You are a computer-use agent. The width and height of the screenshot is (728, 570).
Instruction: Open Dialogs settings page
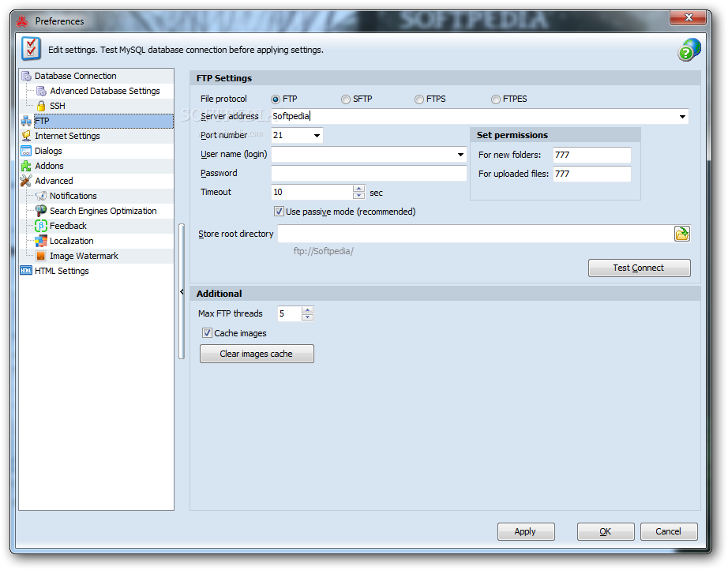(x=48, y=151)
